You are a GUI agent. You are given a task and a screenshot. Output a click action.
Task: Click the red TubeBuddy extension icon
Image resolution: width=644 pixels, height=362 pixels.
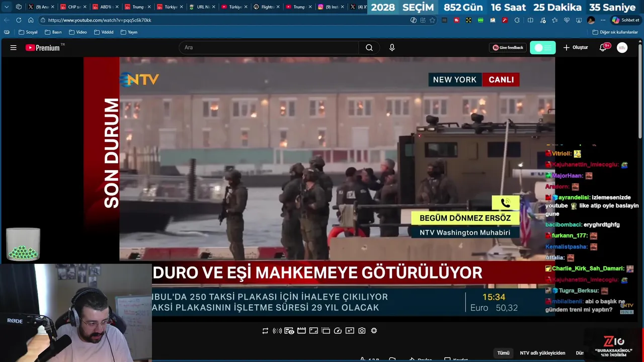[x=456, y=20]
